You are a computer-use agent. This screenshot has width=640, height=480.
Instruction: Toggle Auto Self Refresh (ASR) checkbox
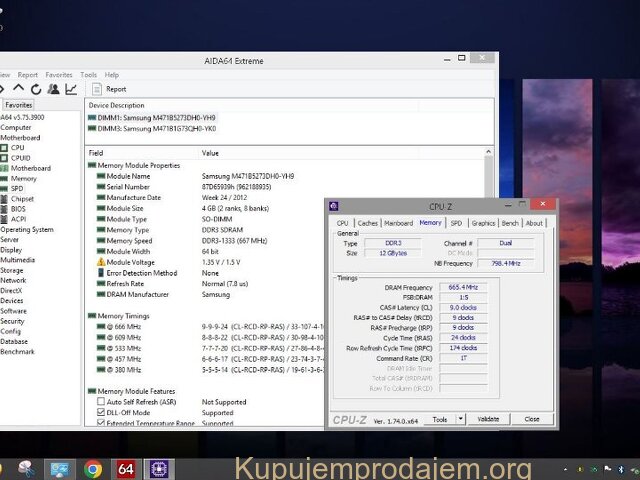101,401
